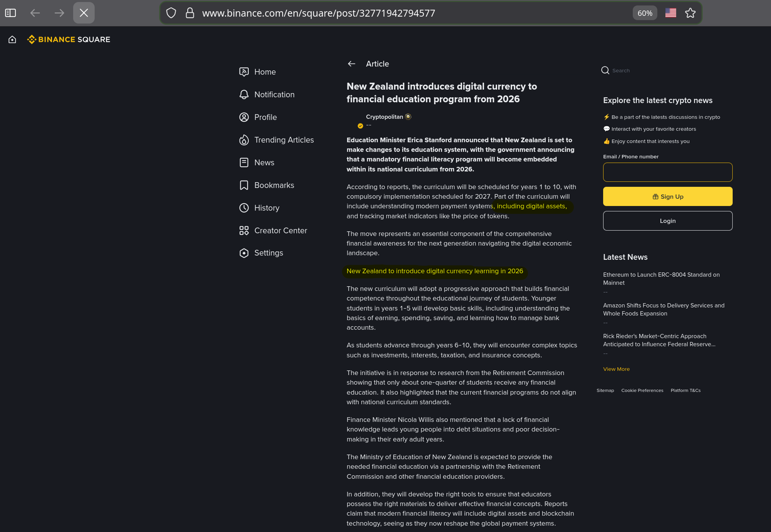Click highlighted 'including digital assets' text
The width and height of the screenshot is (771, 532).
coord(531,206)
